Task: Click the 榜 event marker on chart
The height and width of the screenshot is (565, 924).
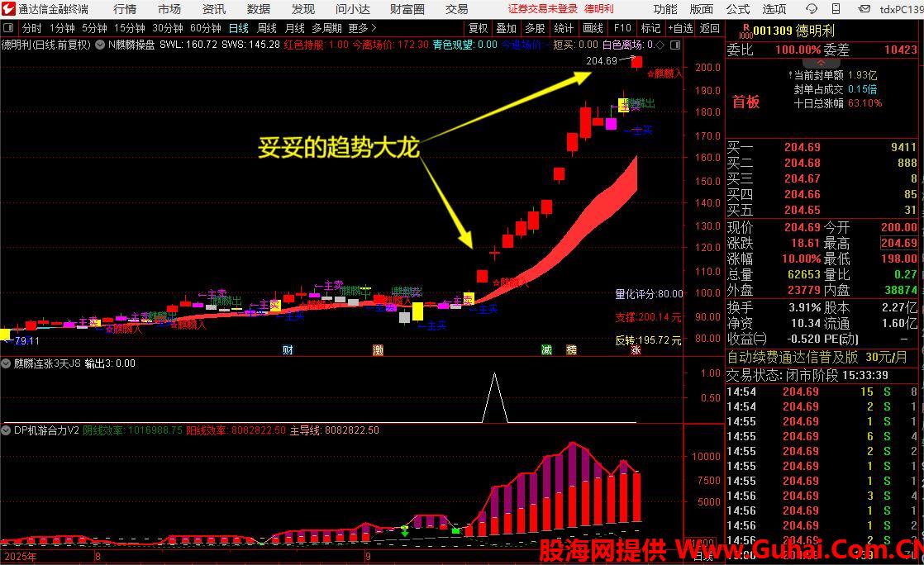Action: [571, 350]
